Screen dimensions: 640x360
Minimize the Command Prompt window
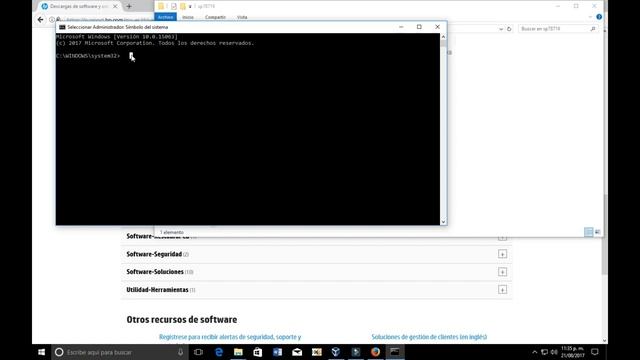click(401, 27)
